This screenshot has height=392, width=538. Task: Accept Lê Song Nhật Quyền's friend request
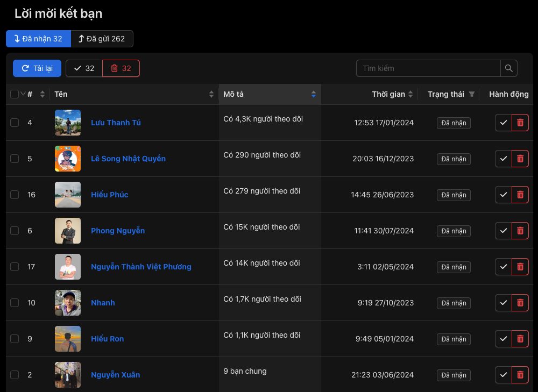504,159
